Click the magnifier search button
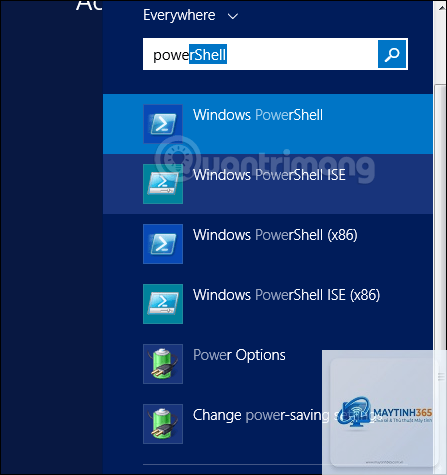The height and width of the screenshot is (475, 447). 392,54
